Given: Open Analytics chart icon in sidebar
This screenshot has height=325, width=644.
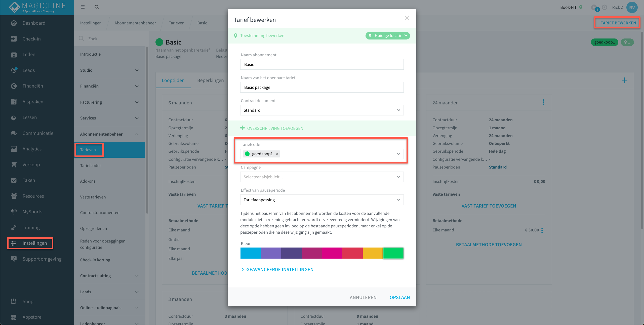Looking at the screenshot, I should 14,149.
